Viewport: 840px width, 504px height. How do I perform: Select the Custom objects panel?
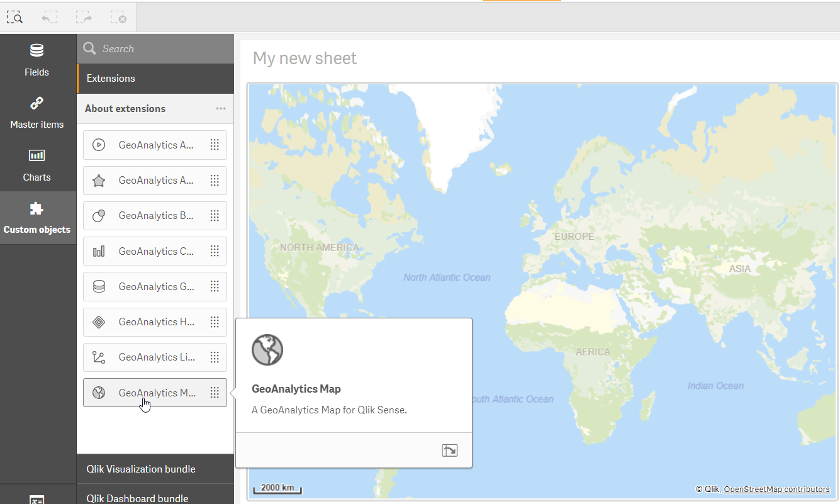[x=37, y=218]
